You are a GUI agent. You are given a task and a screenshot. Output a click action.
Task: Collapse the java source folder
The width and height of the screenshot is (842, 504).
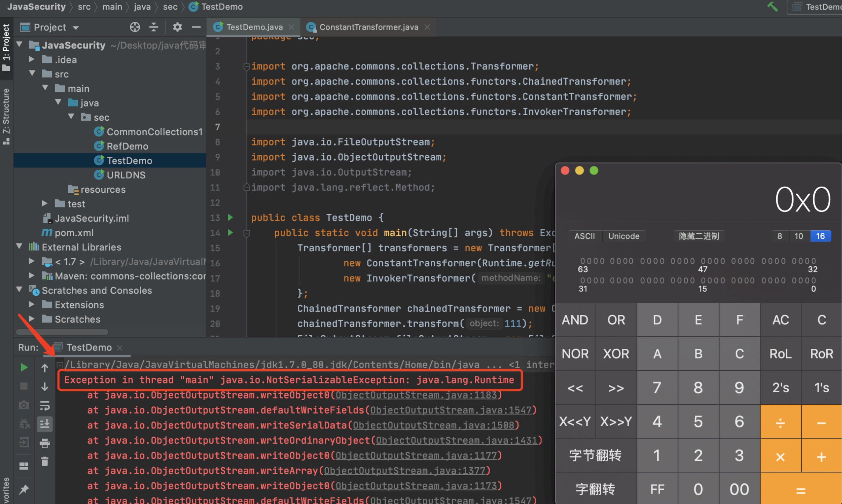tap(58, 102)
